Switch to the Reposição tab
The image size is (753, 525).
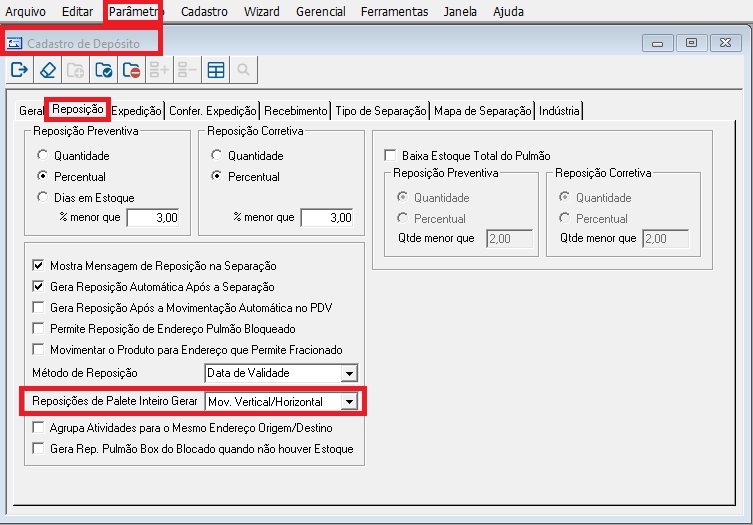click(78, 110)
